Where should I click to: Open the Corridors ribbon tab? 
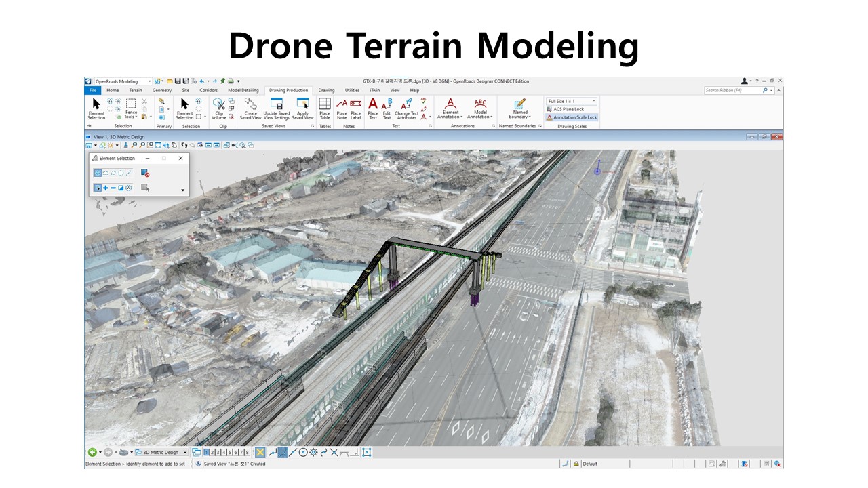(x=208, y=90)
